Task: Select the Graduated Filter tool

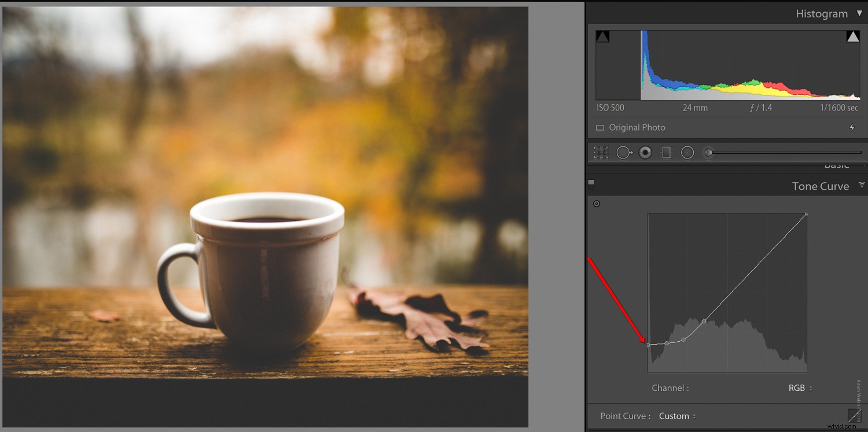Action: pyautogui.click(x=666, y=152)
